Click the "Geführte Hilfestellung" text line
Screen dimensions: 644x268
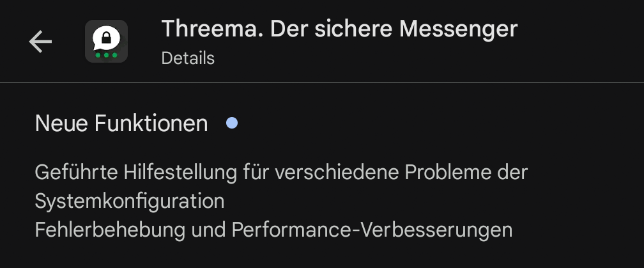pos(281,173)
